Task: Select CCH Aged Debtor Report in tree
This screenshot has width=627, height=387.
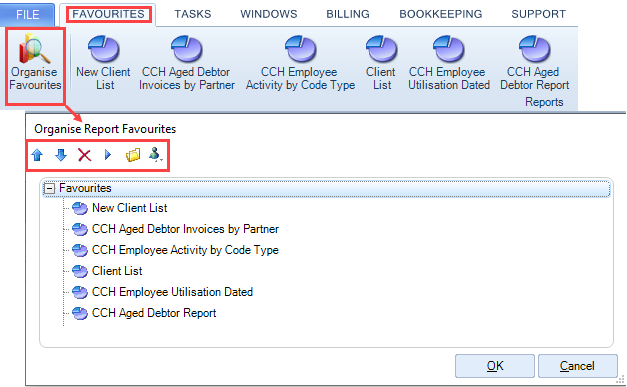Action: 154,313
